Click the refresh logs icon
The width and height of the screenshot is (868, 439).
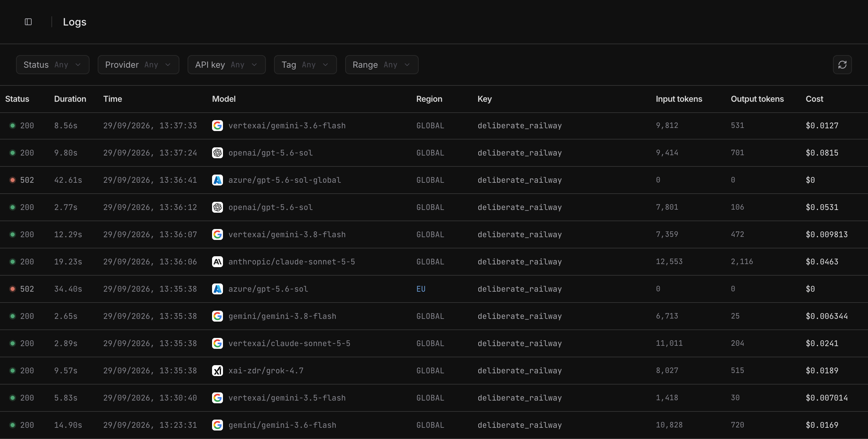click(x=842, y=65)
